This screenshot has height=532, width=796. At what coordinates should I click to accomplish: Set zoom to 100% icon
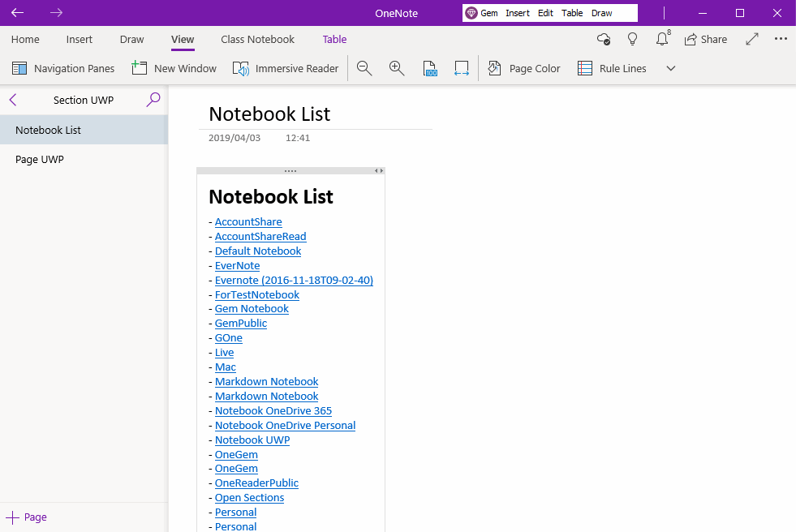429,68
